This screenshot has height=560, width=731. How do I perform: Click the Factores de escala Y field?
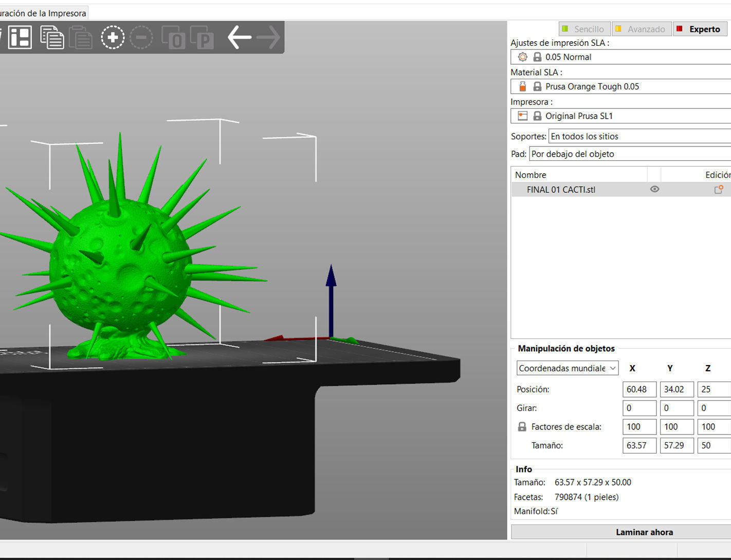[x=677, y=427]
